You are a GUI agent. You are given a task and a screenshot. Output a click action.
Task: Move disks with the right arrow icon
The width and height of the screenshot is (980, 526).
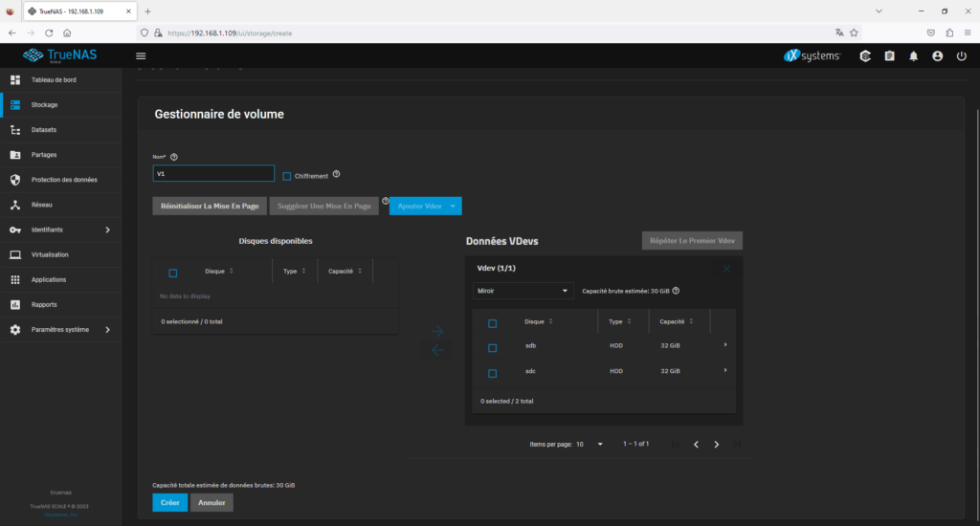[x=437, y=331]
